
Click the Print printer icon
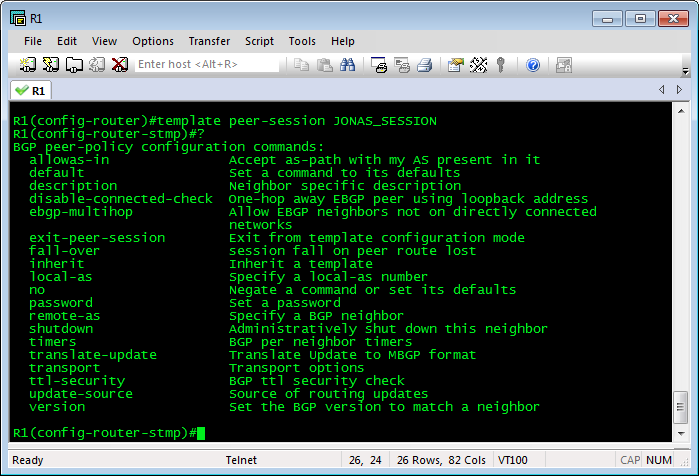coord(424,65)
